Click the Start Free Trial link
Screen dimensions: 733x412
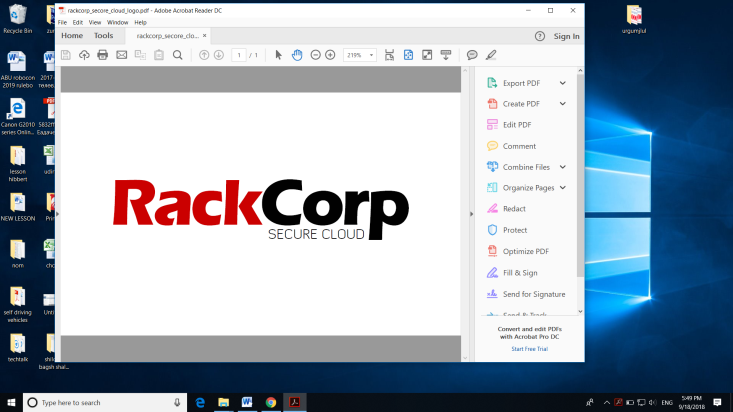(529, 349)
